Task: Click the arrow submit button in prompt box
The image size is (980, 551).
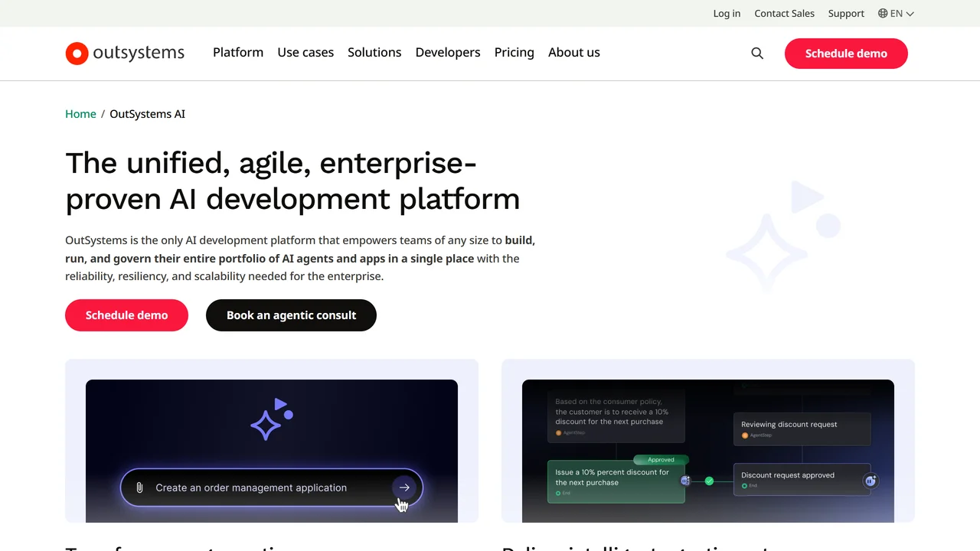Action: click(x=404, y=487)
